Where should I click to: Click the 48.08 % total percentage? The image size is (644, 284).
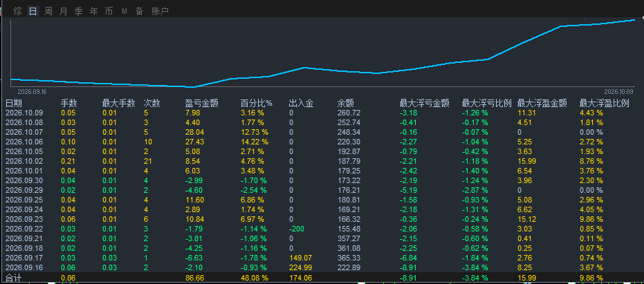pyautogui.click(x=255, y=278)
